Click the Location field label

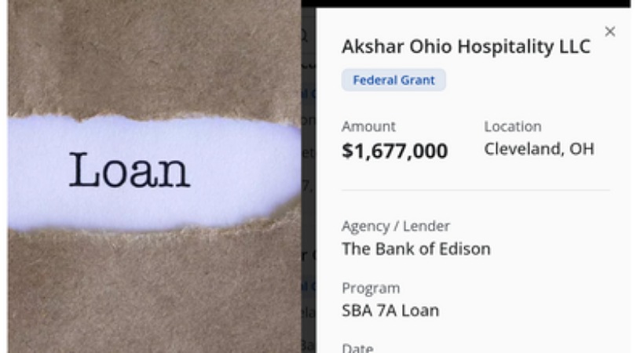coord(512,126)
